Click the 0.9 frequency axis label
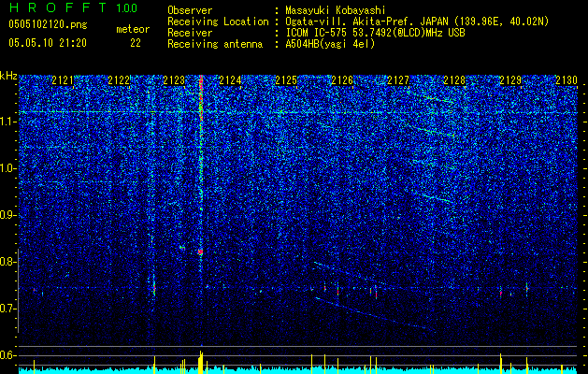 (7, 215)
